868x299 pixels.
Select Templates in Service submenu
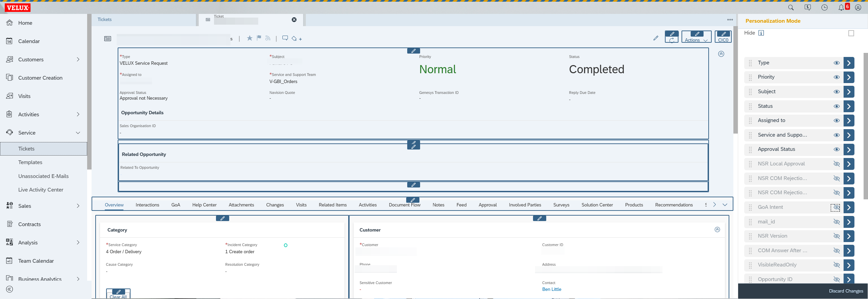(30, 162)
